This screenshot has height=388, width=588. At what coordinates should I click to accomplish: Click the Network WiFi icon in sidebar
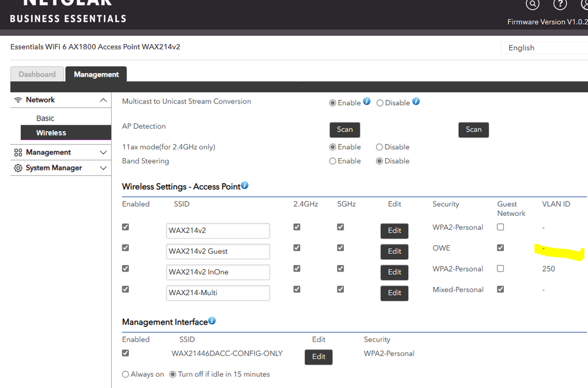[18, 100]
